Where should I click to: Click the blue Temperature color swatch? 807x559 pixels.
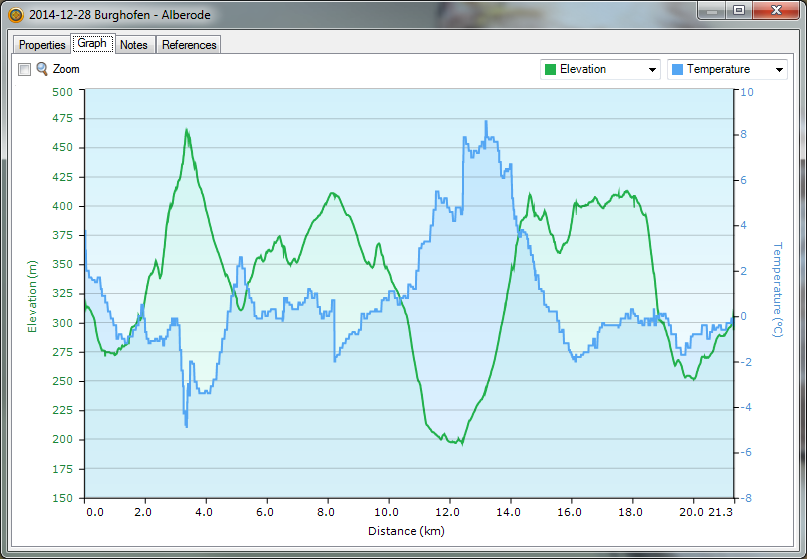(677, 69)
